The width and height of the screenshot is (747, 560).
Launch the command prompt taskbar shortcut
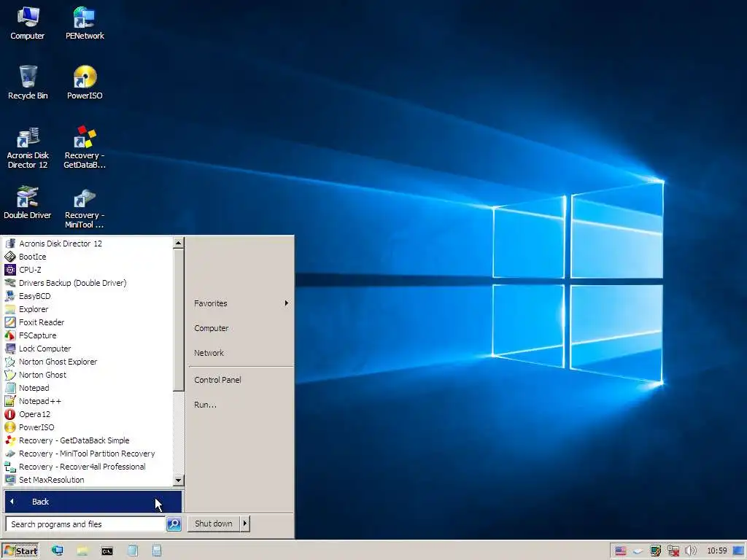coord(107,551)
